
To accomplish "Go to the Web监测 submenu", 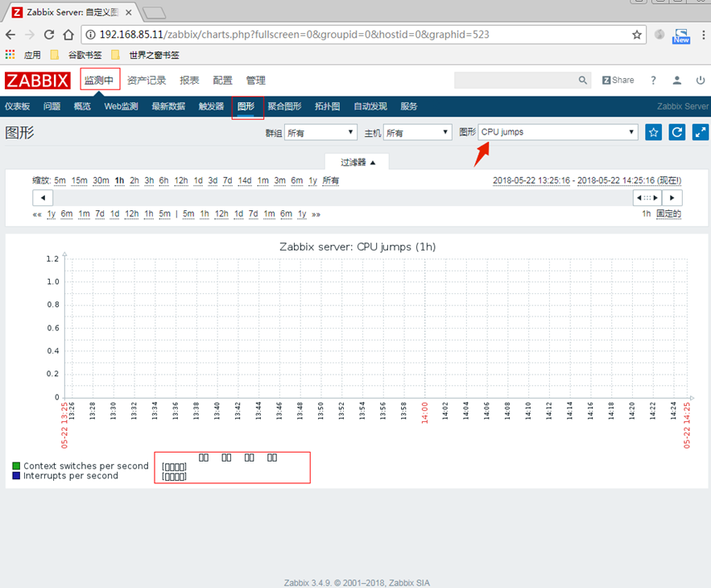I will (121, 106).
